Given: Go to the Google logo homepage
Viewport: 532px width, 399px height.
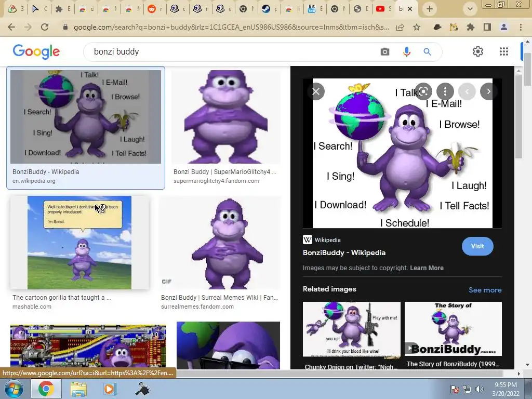Looking at the screenshot, I should (x=36, y=52).
